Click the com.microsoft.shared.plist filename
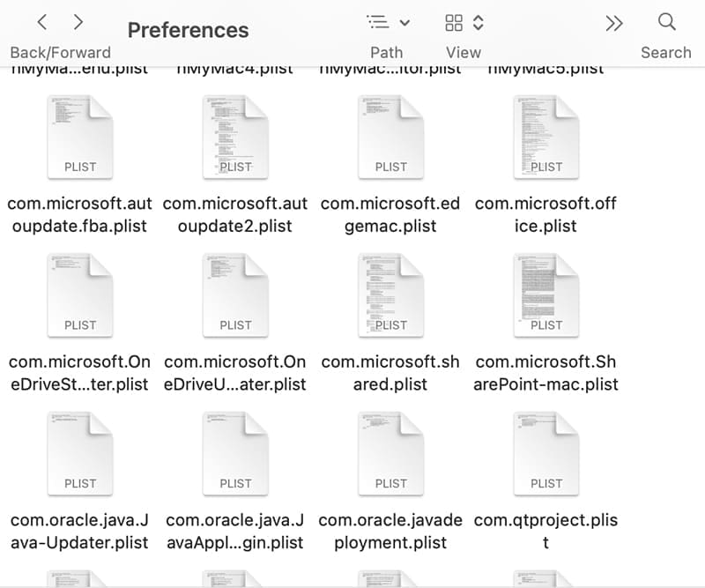The image size is (705, 588). tap(390, 373)
